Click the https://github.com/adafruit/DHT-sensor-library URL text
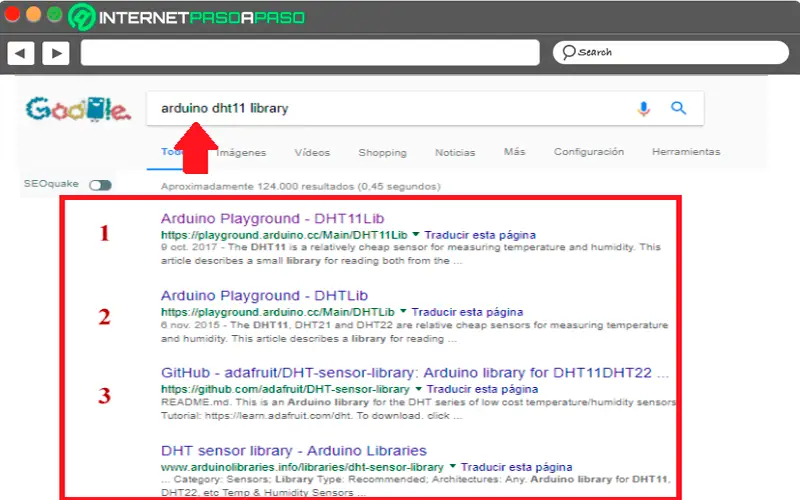Screen dimensions: 800x500 (x=285, y=389)
